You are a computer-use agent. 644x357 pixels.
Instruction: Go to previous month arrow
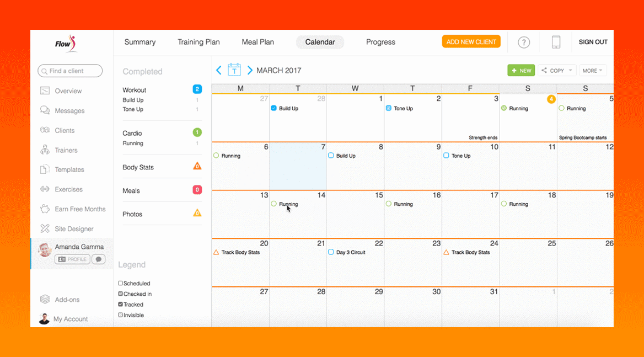click(x=219, y=70)
